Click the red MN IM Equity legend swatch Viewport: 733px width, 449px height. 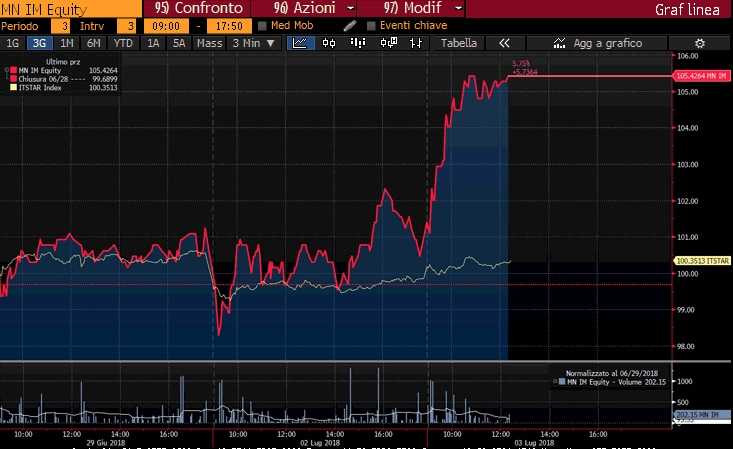tap(13, 70)
